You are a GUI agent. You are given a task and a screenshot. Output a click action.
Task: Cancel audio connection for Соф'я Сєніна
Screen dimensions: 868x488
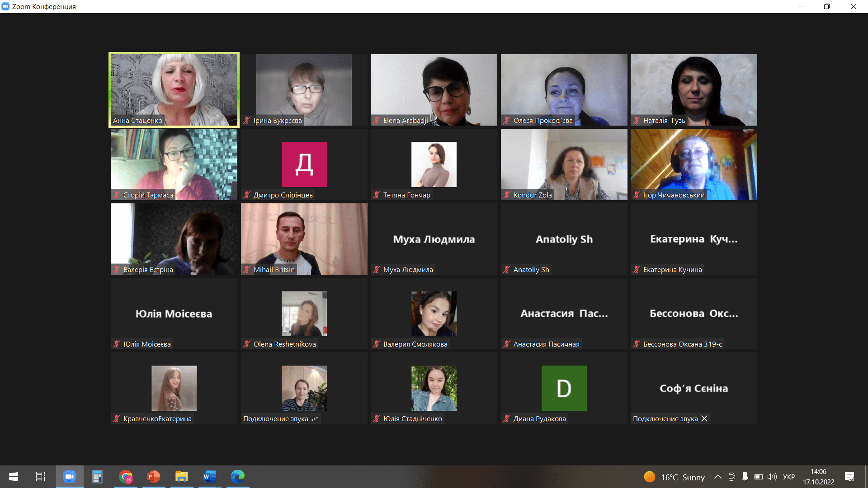[x=704, y=419]
